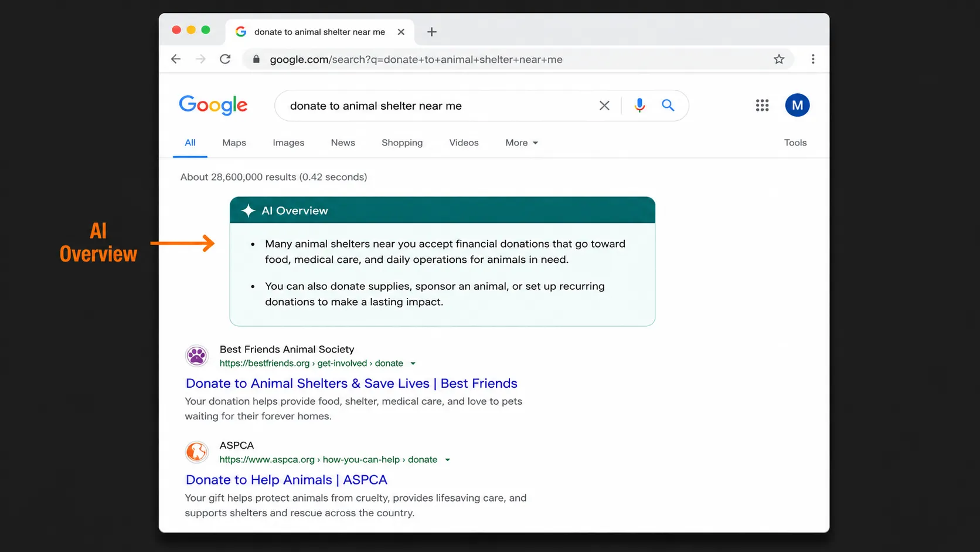Click the 'Many animal shelters near you' bullet

tap(445, 252)
